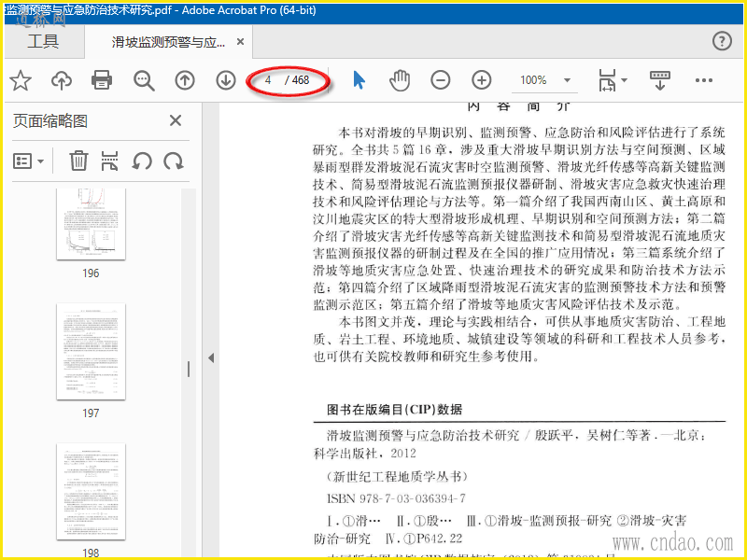The height and width of the screenshot is (560, 747).
Task: Open the zoom level dropdown arrow
Action: pos(567,80)
